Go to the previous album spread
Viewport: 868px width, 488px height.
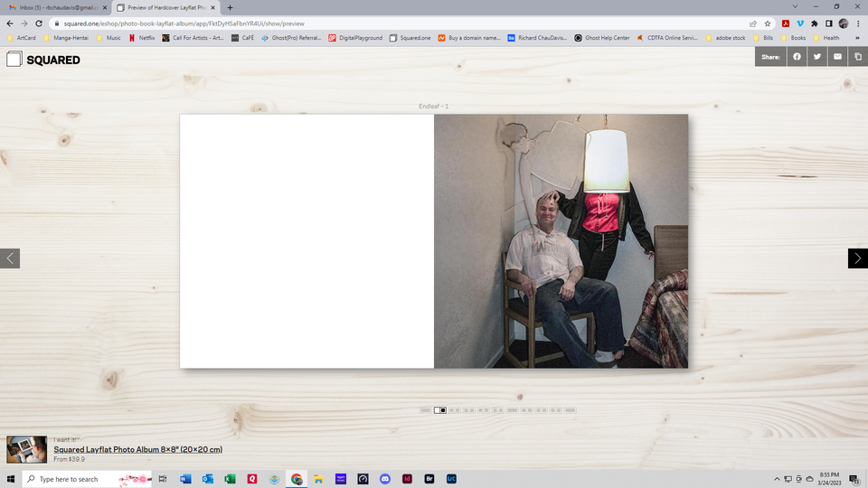point(10,258)
